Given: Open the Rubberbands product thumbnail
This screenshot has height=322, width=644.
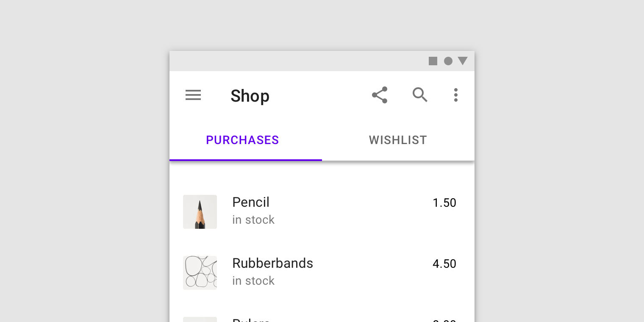Looking at the screenshot, I should (x=200, y=273).
